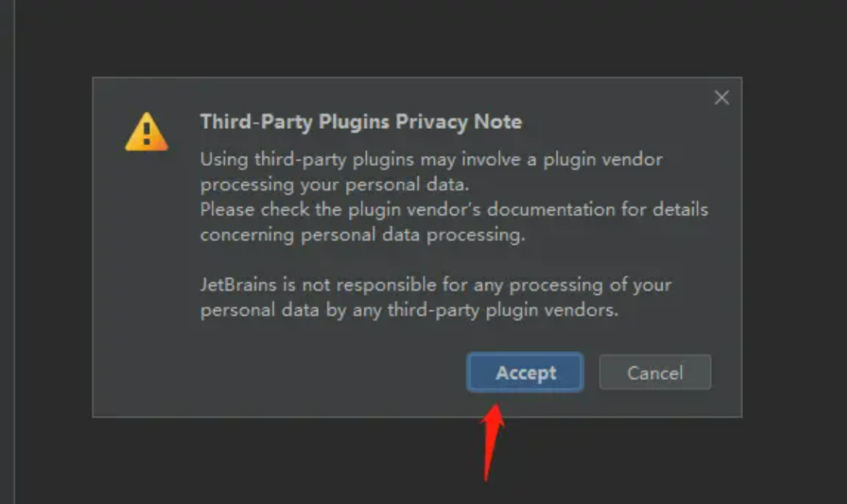Select the 'Third-Party Plugins Privacy Note' title

coord(361,122)
